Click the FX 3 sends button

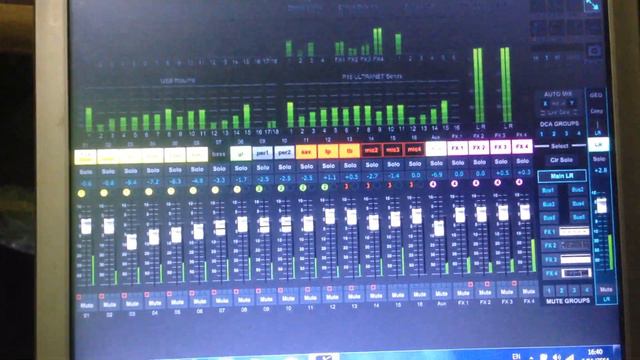(551, 260)
